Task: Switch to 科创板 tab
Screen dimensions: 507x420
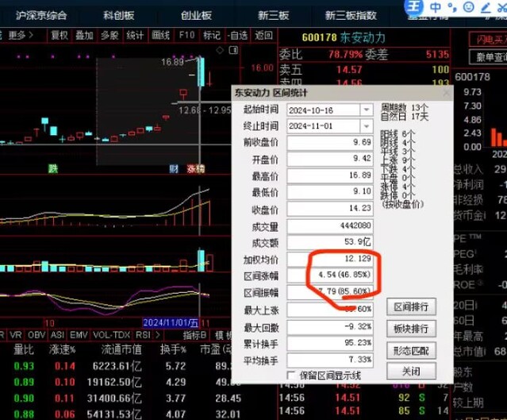Action: [119, 15]
